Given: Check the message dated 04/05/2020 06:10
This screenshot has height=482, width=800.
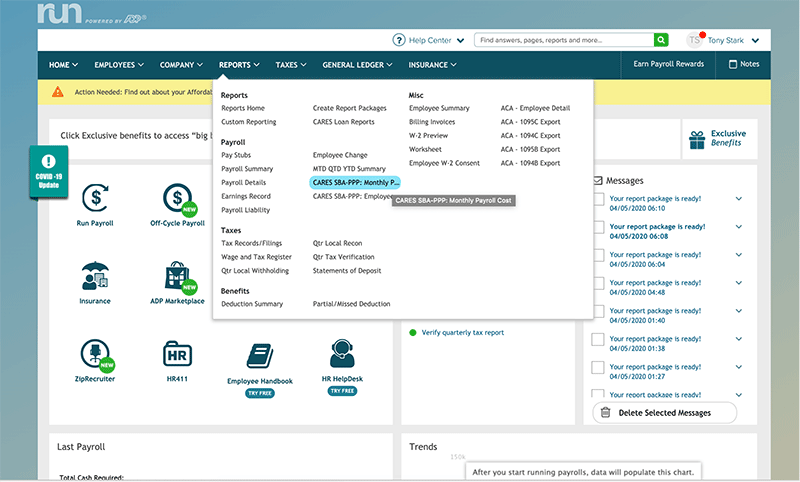Looking at the screenshot, I should pos(598,199).
